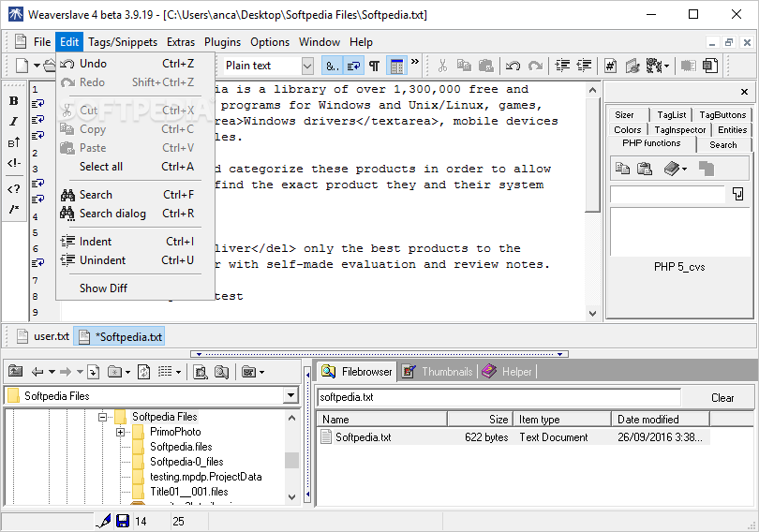759x532 pixels.
Task: Open the dropdown arrow beside the New file icon
Action: pos(37,66)
